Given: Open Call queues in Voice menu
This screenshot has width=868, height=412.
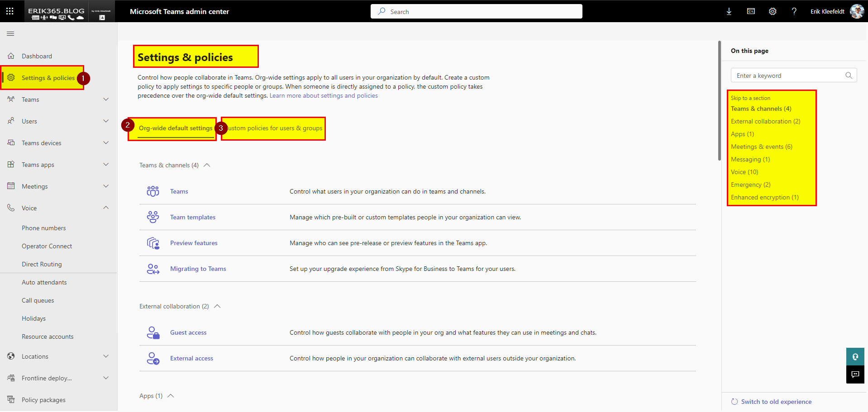Looking at the screenshot, I should pos(38,301).
